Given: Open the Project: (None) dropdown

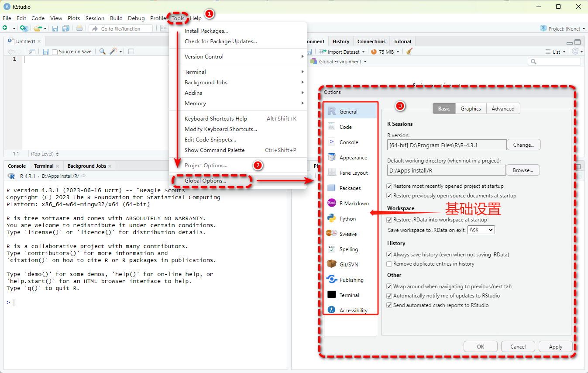Looking at the screenshot, I should [x=562, y=28].
